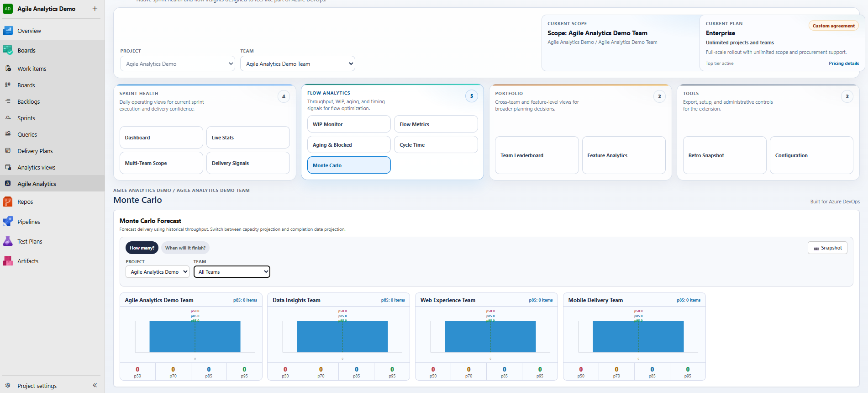Image resolution: width=868 pixels, height=393 pixels.
Task: Select the Monte Carlo view
Action: coord(349,165)
